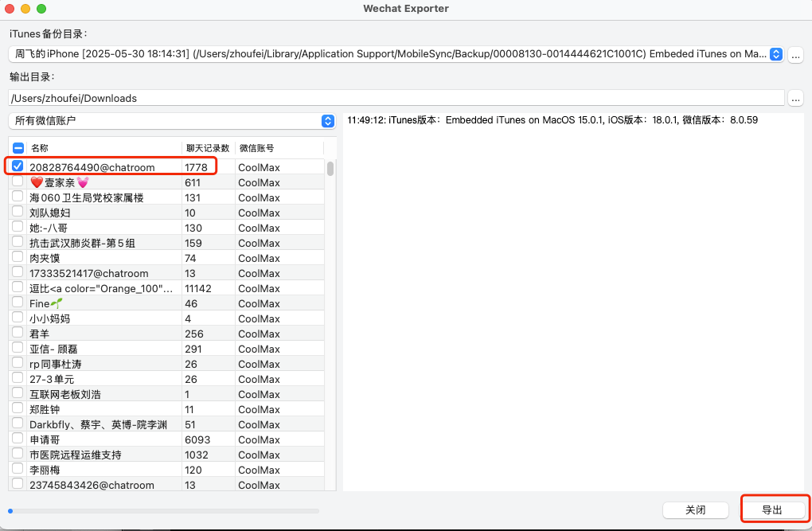Check the 17333521417@chatroom checkbox

(18, 272)
